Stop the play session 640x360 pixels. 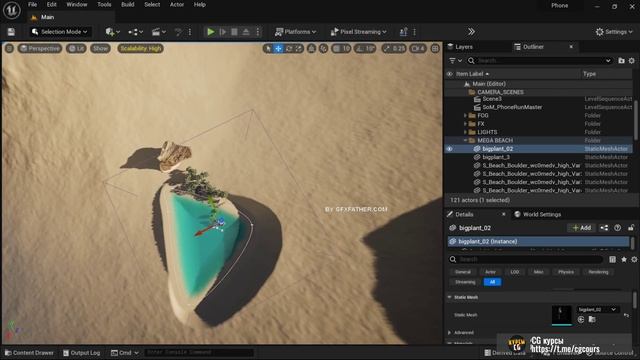click(x=234, y=32)
